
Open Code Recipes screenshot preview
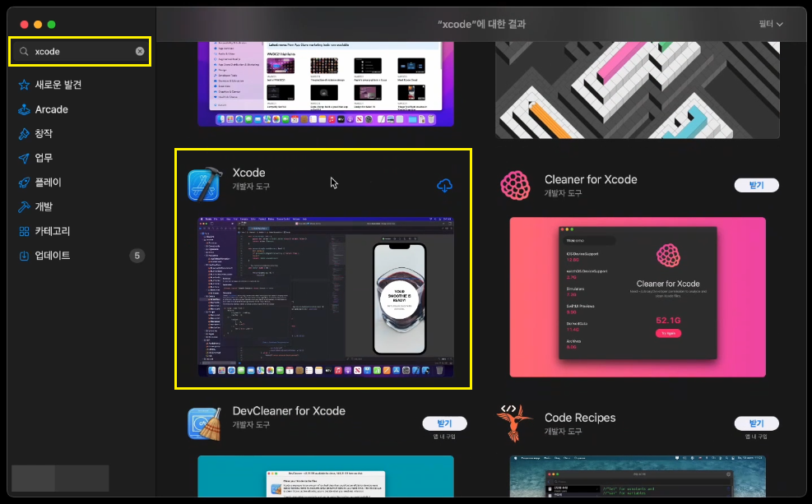pyautogui.click(x=638, y=476)
